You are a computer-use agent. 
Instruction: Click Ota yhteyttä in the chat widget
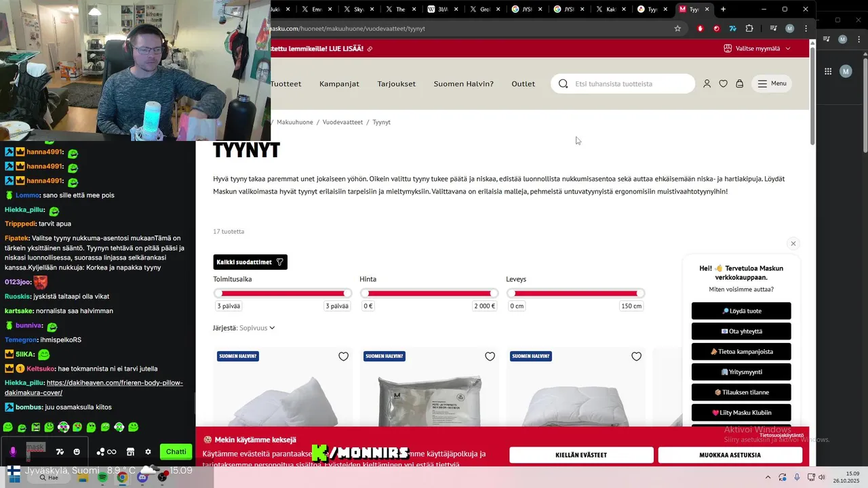coord(741,331)
